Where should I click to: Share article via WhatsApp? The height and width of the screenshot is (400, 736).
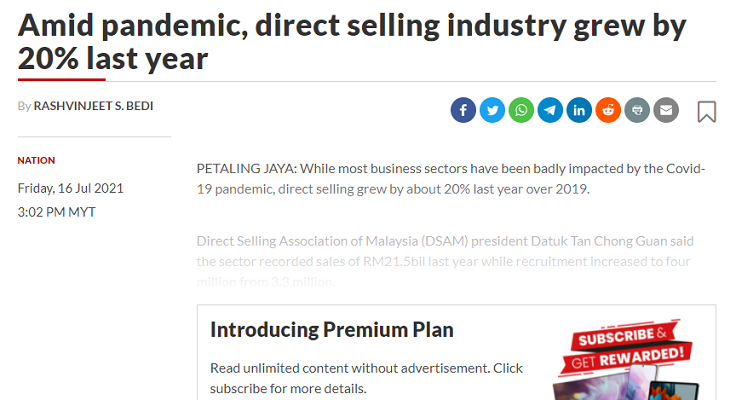point(521,110)
